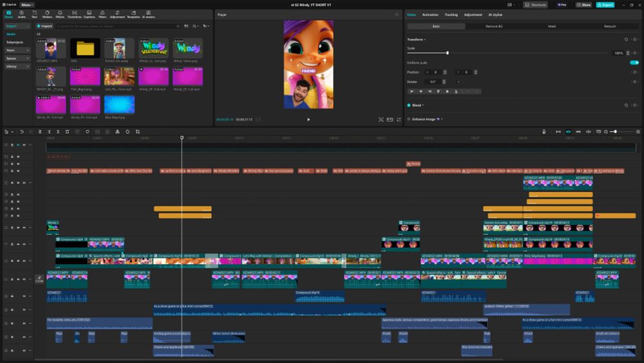
Task: Expand the Yours section in sidebar
Action: pos(17,50)
